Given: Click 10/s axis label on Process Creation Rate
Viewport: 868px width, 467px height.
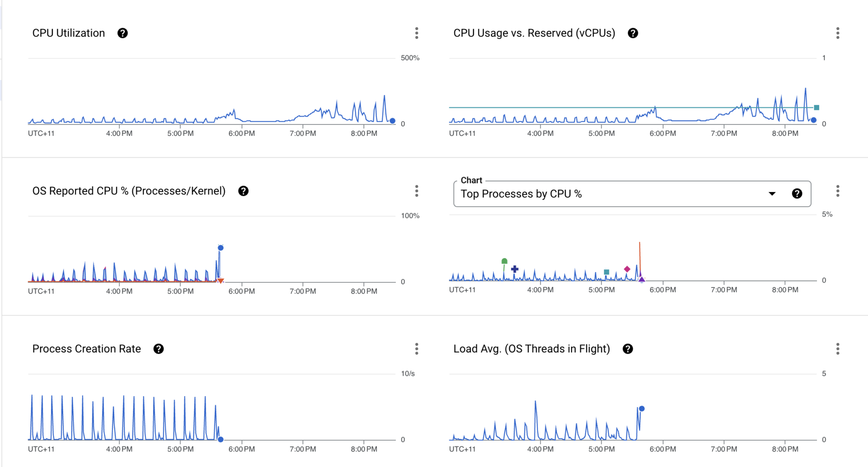Looking at the screenshot, I should pyautogui.click(x=408, y=374).
